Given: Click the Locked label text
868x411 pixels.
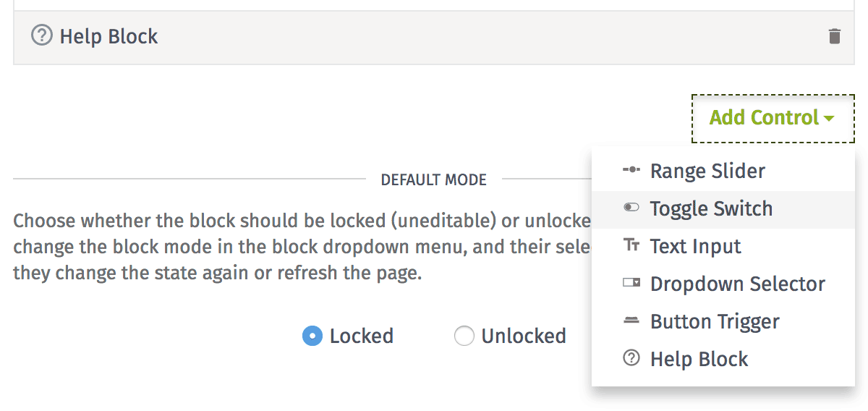Looking at the screenshot, I should 362,336.
